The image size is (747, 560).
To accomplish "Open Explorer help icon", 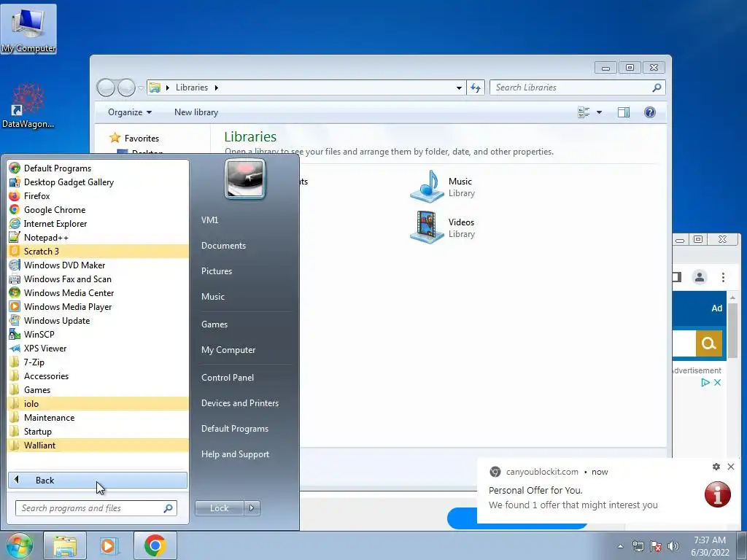I will (649, 112).
